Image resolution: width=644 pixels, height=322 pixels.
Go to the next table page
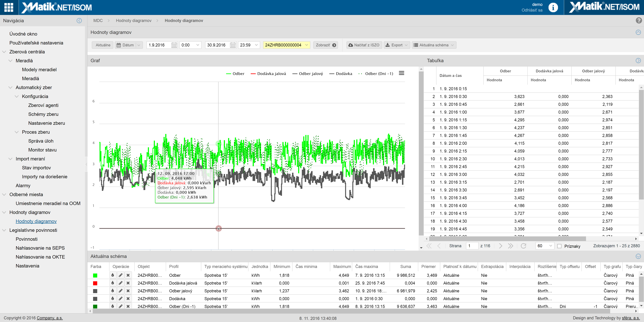coord(500,246)
